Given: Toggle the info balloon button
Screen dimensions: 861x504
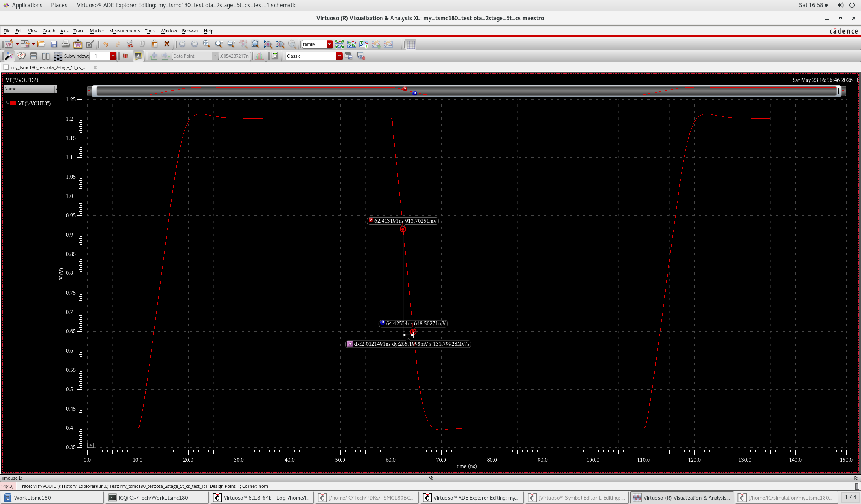Looking at the screenshot, I should pyautogui.click(x=138, y=56).
